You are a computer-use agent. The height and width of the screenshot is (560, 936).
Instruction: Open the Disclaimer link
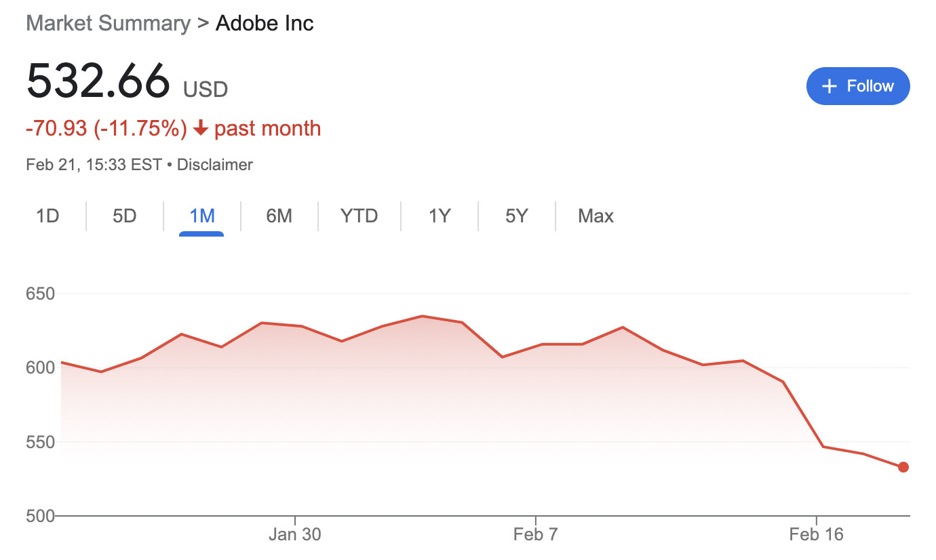pos(214,165)
